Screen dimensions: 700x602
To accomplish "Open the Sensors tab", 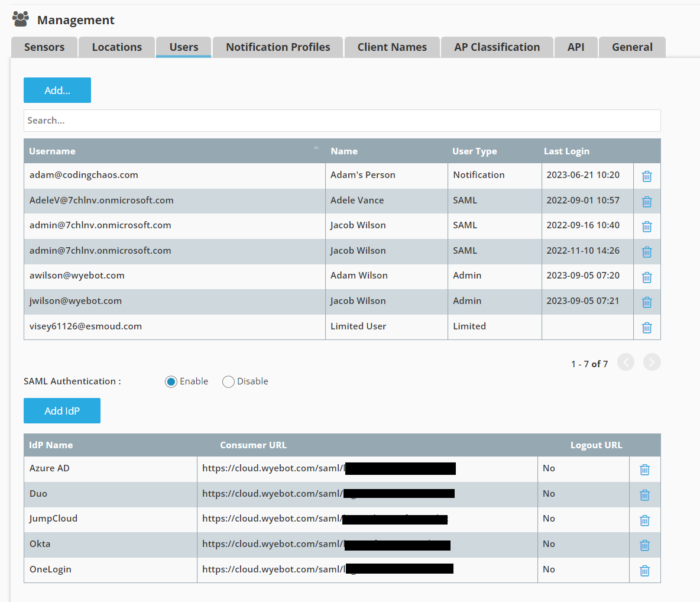I will click(x=44, y=47).
